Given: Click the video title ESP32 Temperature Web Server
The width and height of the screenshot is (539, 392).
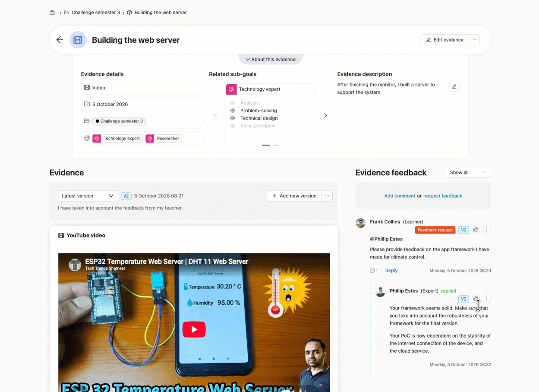Looking at the screenshot, I should (x=167, y=262).
